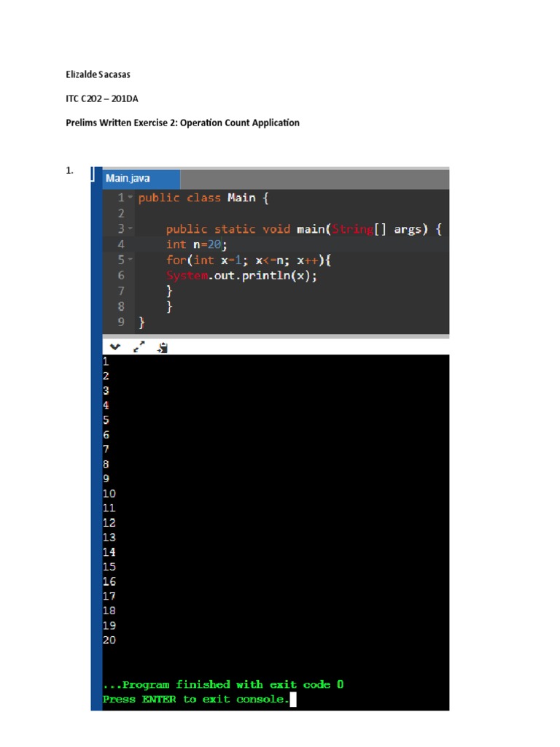Click the main method signature line
The width and height of the screenshot is (560, 747).
[304, 229]
